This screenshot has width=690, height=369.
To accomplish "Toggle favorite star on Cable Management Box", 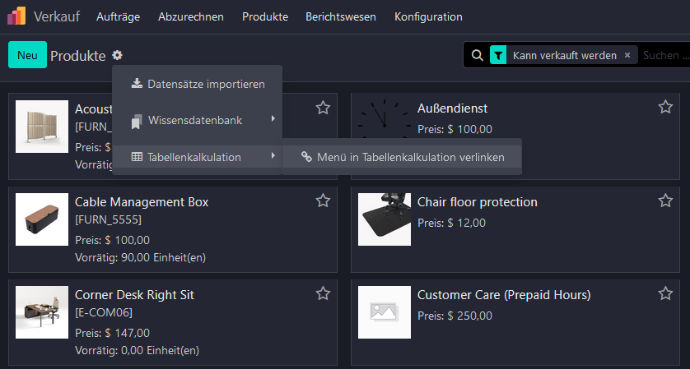I will click(x=323, y=201).
